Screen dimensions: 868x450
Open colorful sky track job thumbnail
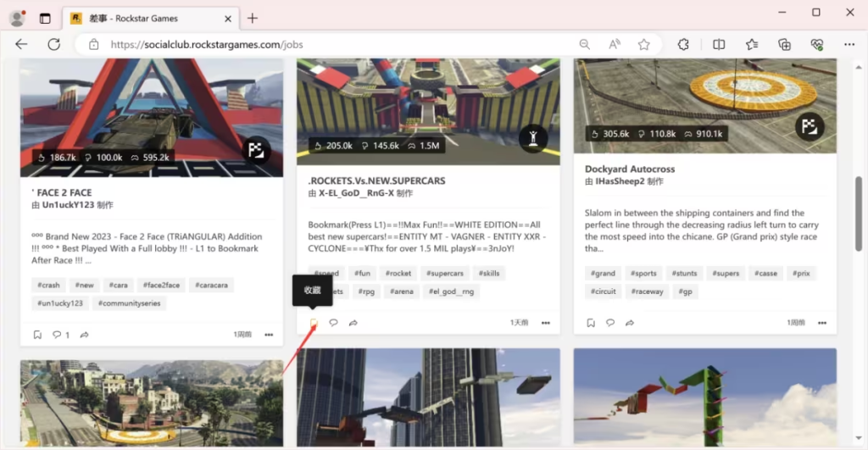pos(705,397)
